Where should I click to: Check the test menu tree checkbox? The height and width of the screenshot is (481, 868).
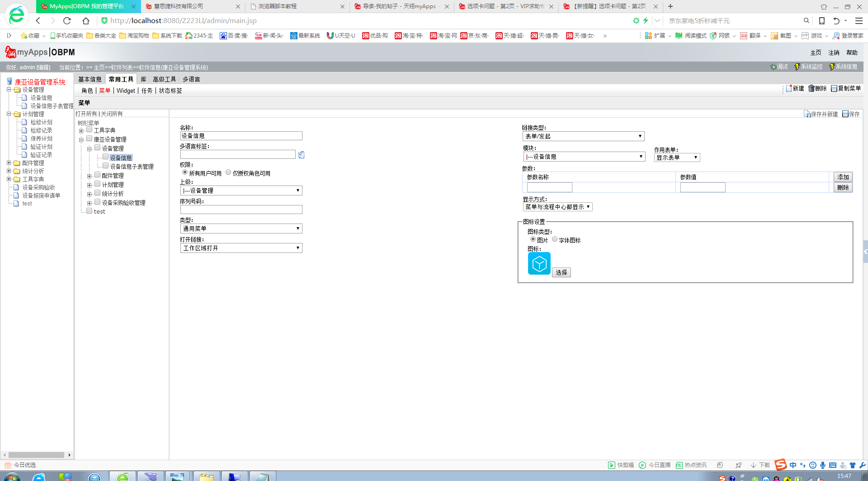pyautogui.click(x=90, y=211)
